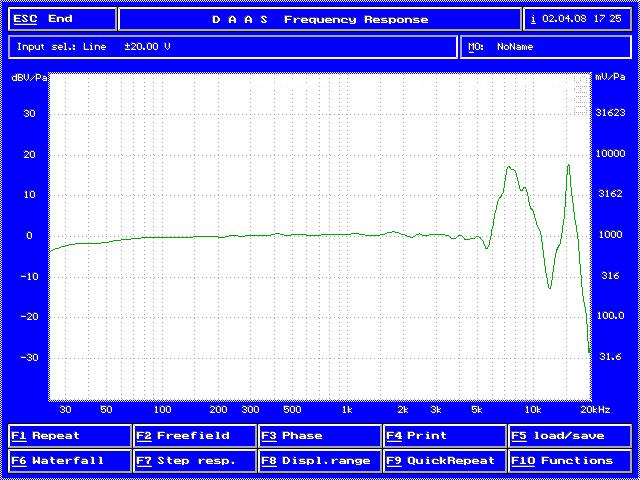The height and width of the screenshot is (480, 640).
Task: Click the dBV/Pa axis label
Action: [29, 77]
